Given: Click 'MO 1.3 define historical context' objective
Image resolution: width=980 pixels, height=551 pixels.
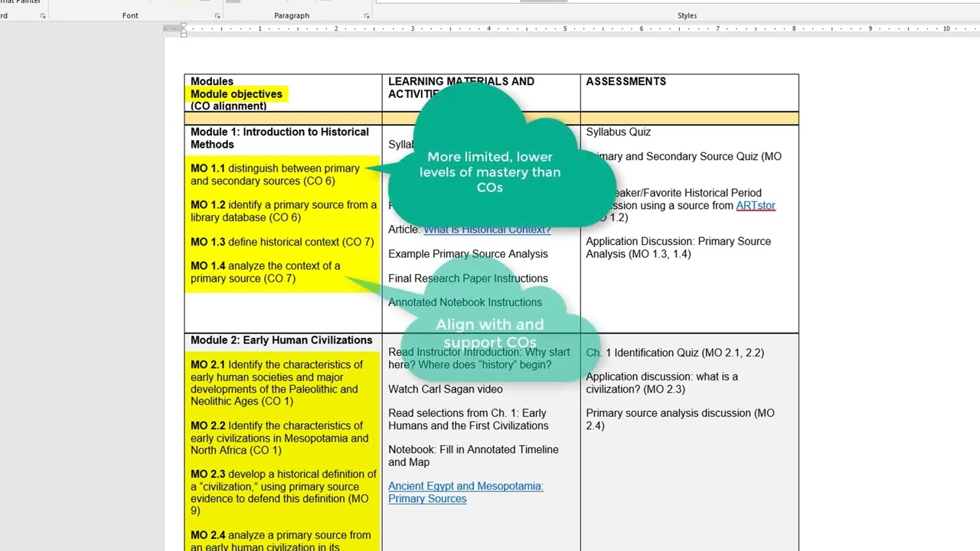Looking at the screenshot, I should [282, 242].
